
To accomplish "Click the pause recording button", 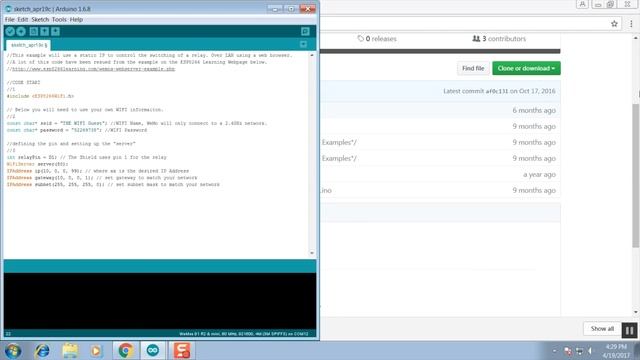I will click(629, 330).
